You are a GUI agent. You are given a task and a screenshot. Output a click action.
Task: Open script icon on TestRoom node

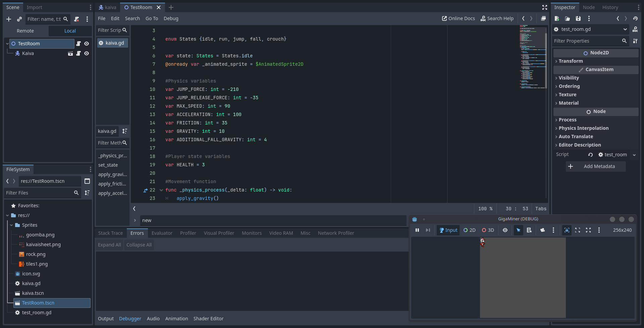[x=78, y=44]
